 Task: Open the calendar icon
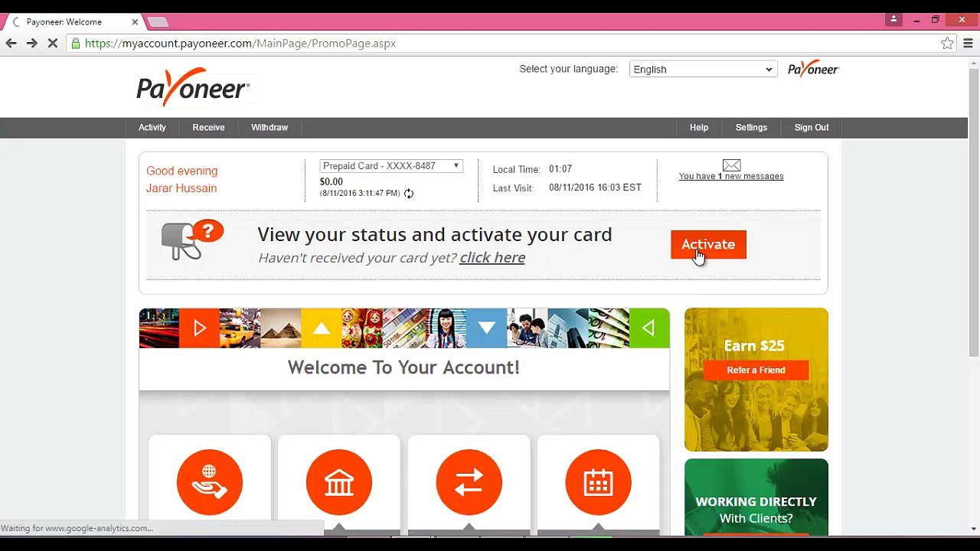tap(598, 482)
